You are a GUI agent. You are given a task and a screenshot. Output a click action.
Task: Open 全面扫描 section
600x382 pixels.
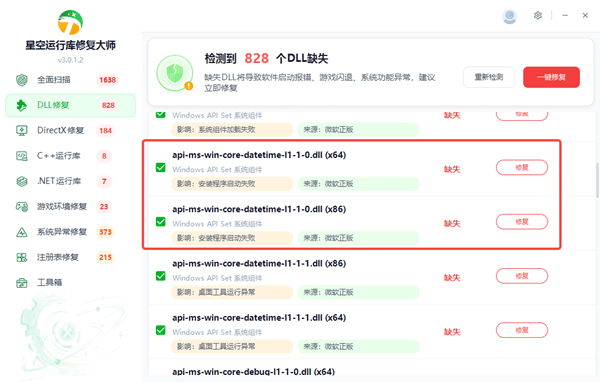[x=70, y=80]
